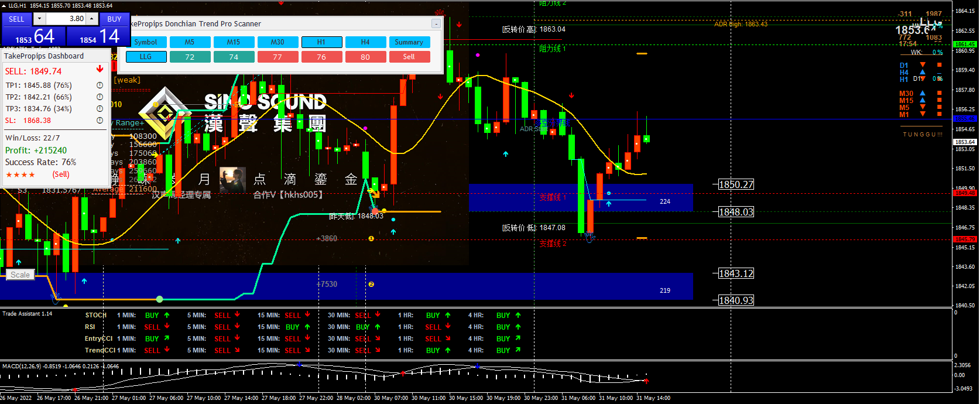The width and height of the screenshot is (980, 404).
Task: Click the orange square beside D1
Action: pyautogui.click(x=939, y=65)
